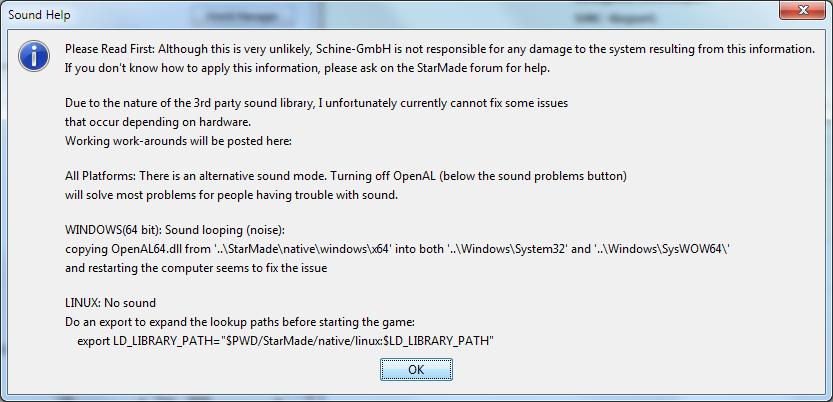This screenshot has width=833, height=402.
Task: Click 'Working work-arounds will be posted here' line
Action: [x=178, y=141]
